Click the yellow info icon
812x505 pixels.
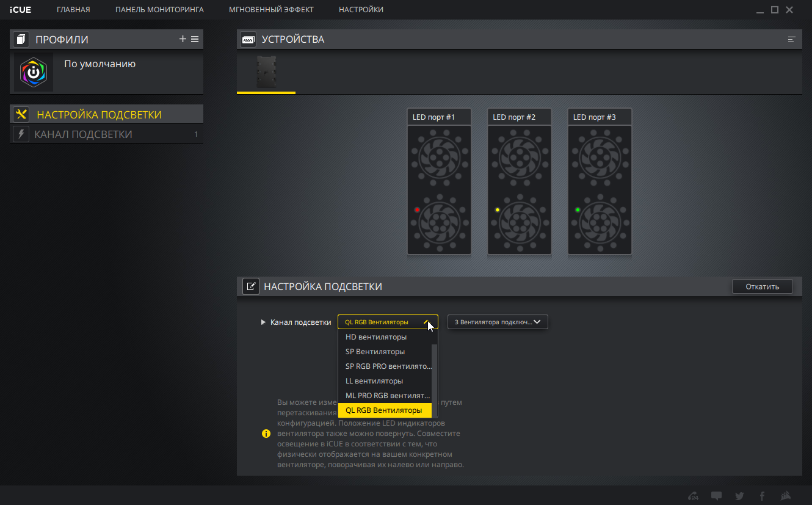pos(266,434)
